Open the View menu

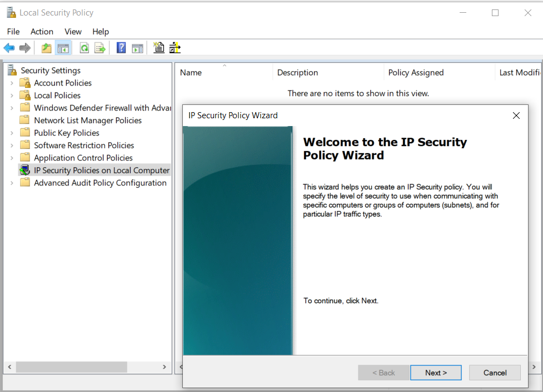73,32
